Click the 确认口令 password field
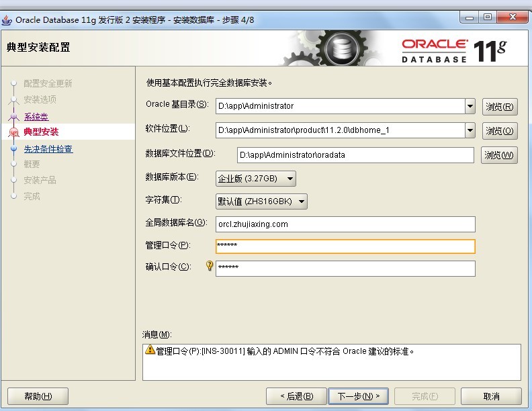Screen dimensions: 532x411 [345, 269]
